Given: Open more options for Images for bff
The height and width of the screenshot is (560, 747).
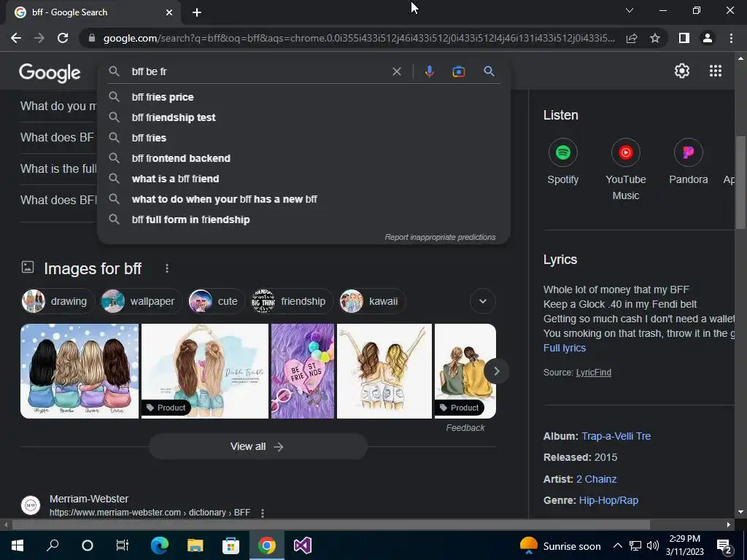Looking at the screenshot, I should click(167, 268).
